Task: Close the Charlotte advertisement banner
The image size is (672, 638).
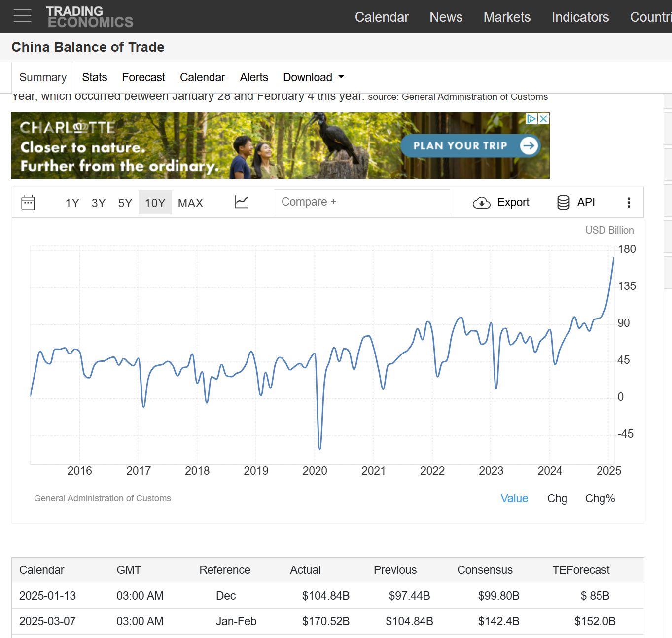Action: click(x=543, y=119)
